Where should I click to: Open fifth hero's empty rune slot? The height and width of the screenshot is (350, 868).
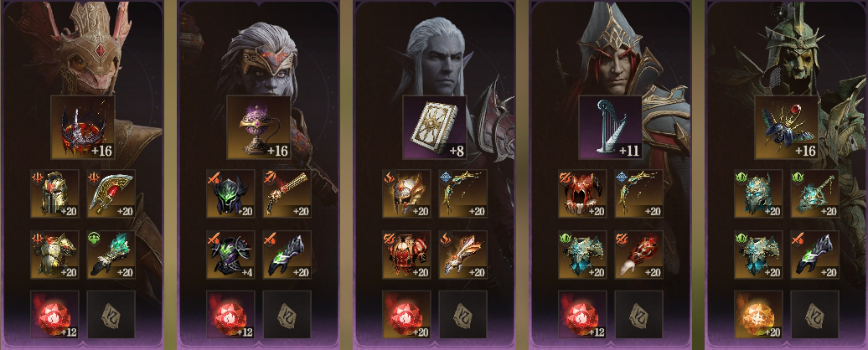tap(815, 315)
